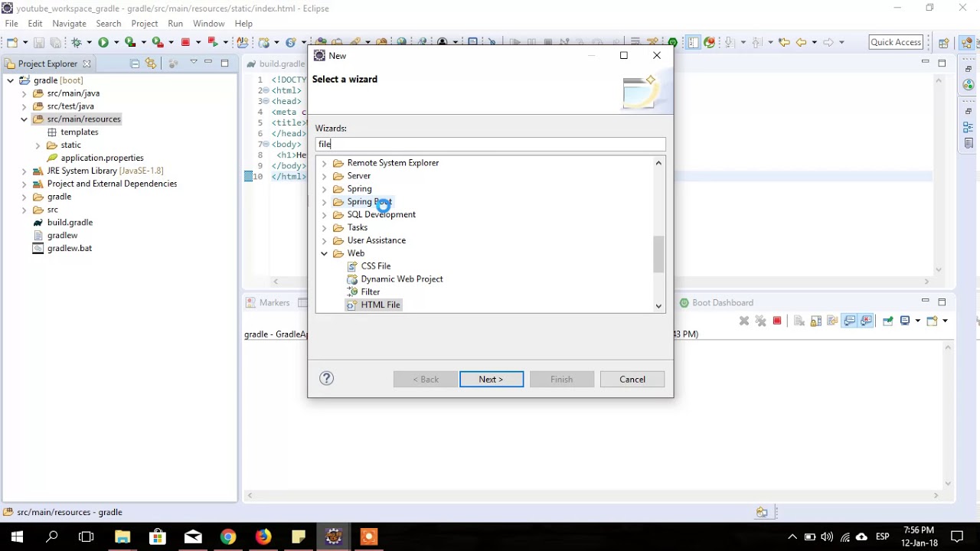Image resolution: width=980 pixels, height=551 pixels.
Task: Expand the static folder in Project Explorer
Action: (x=38, y=145)
